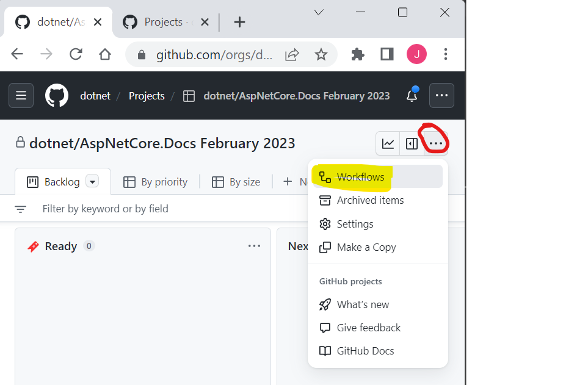Viewport: 588px width, 385px height.
Task: Click the plus icon to add new view
Action: (x=288, y=182)
